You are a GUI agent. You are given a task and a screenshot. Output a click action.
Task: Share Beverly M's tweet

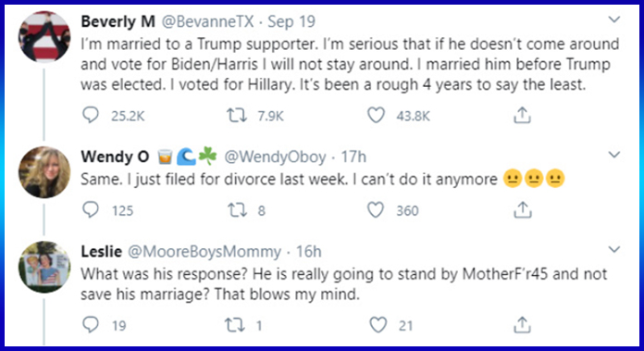pyautogui.click(x=522, y=115)
